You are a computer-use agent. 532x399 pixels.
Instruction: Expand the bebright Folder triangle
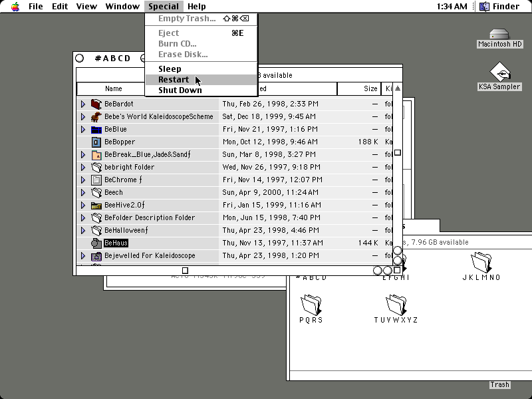pos(82,167)
